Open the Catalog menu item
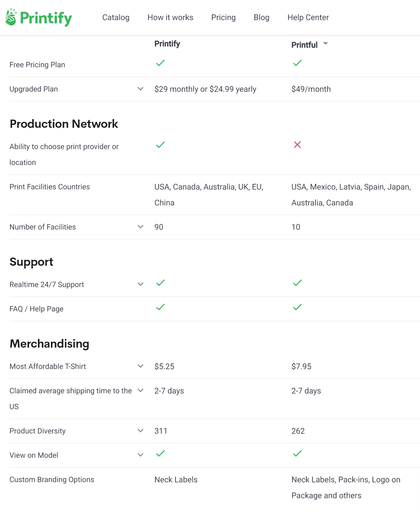 coord(116,17)
